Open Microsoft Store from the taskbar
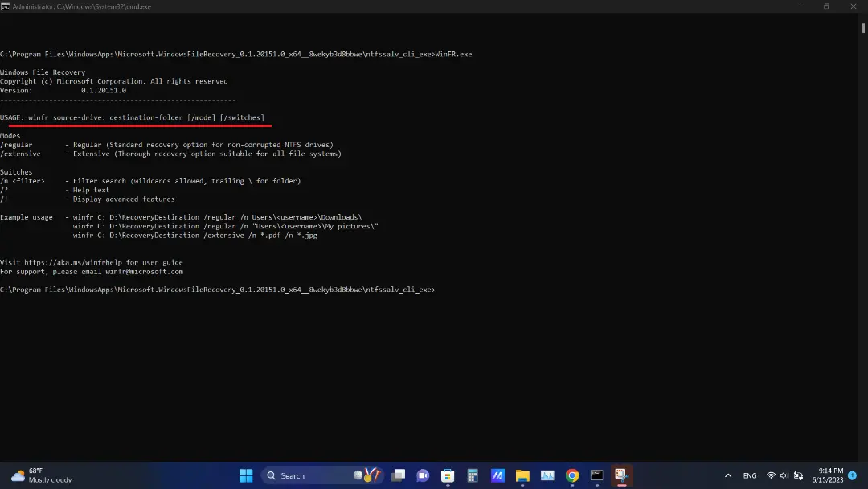This screenshot has width=868, height=489. tap(448, 475)
